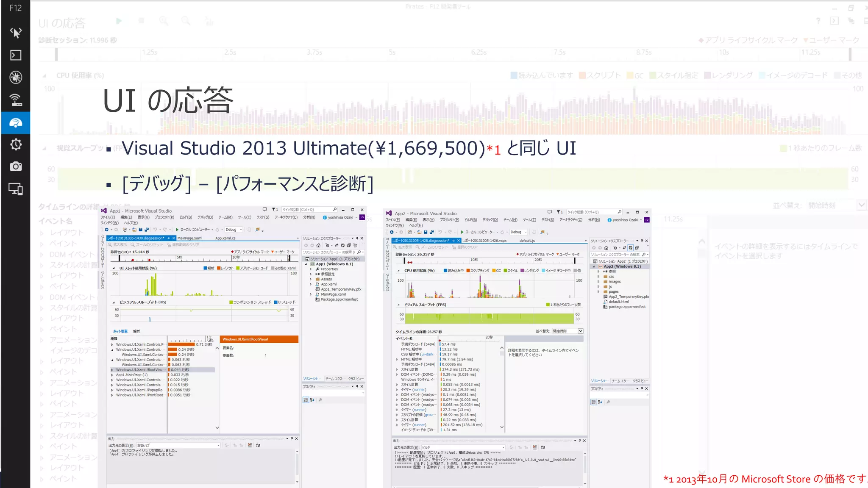Click Navigate Backward icon in App1 toolbar
The image size is (868, 488).
coord(106,230)
